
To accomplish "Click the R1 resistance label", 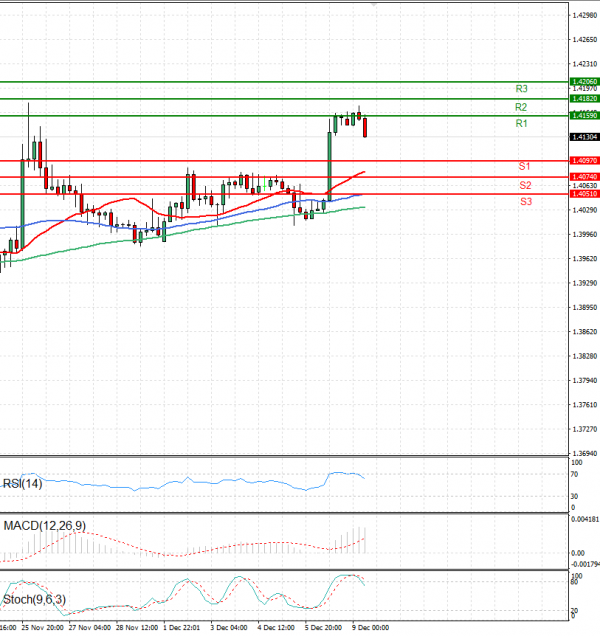I will (x=521, y=123).
